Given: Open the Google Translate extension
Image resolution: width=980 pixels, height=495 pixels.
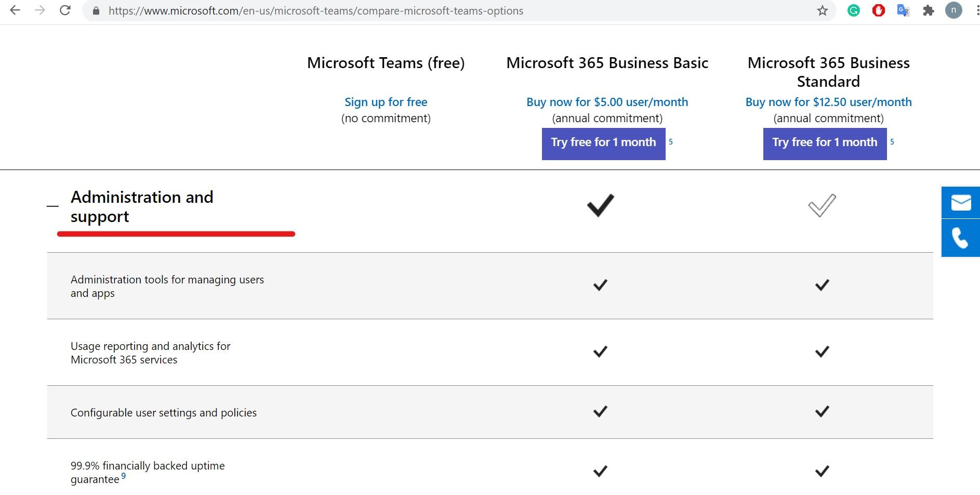Looking at the screenshot, I should pos(903,10).
